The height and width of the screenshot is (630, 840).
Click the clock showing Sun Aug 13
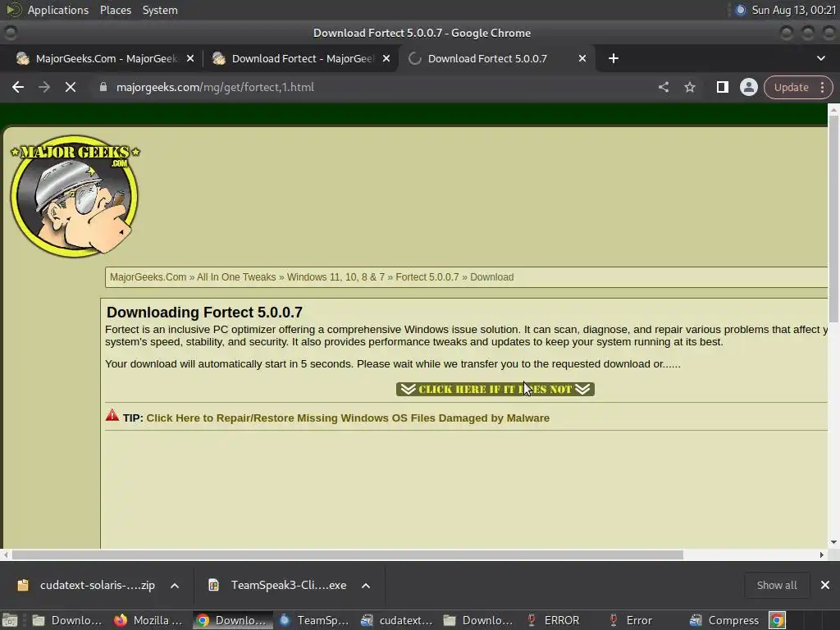click(x=794, y=10)
